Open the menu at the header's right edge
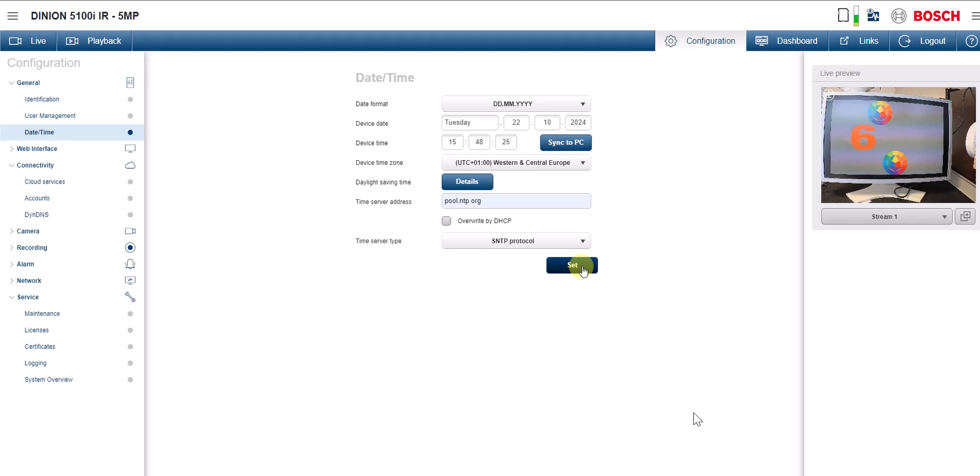 pyautogui.click(x=975, y=16)
